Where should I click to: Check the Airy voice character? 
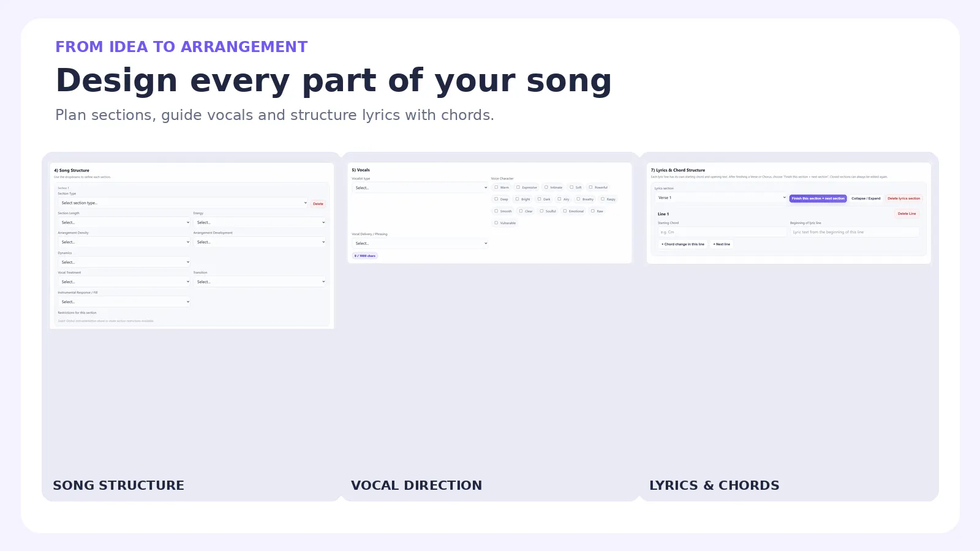[x=559, y=199]
